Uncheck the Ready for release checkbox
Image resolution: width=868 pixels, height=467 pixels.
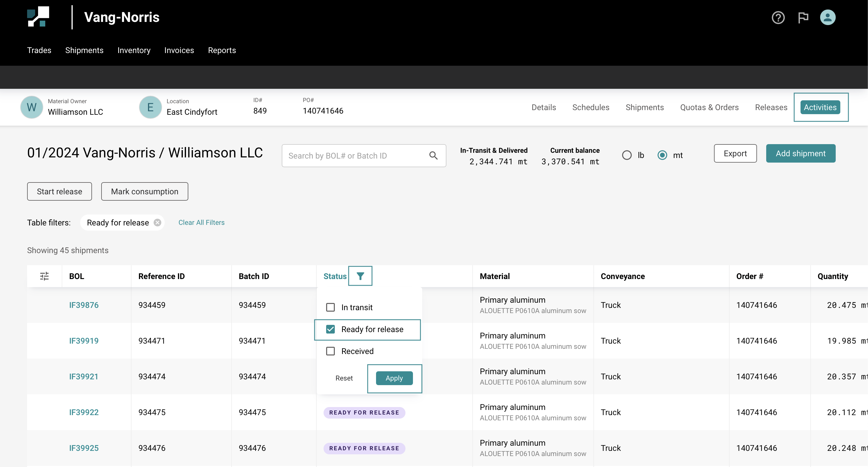[x=330, y=329]
